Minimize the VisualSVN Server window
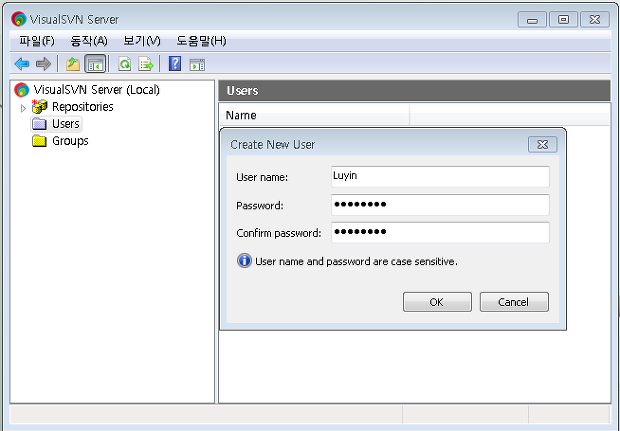Screen dimensions: 620x431 pos(532,19)
